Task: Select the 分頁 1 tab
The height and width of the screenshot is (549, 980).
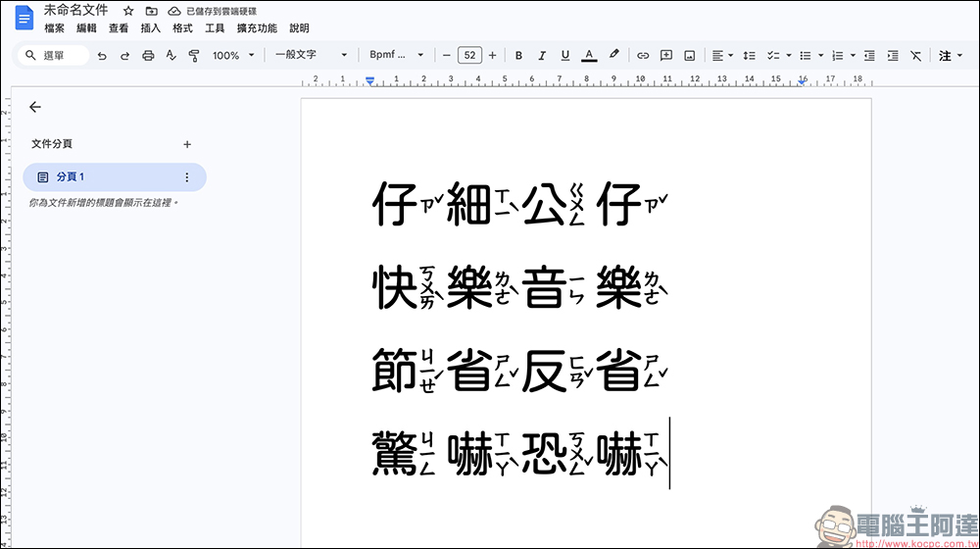Action: 115,177
